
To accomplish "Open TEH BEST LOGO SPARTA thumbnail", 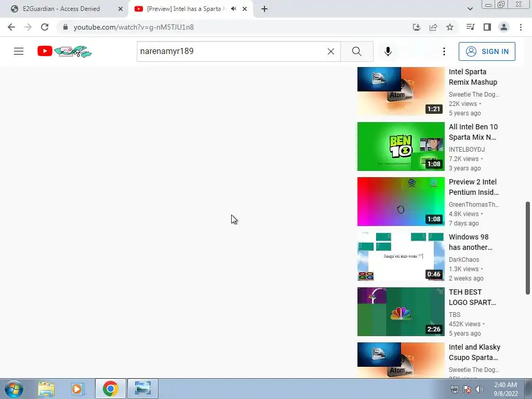I will (x=401, y=312).
